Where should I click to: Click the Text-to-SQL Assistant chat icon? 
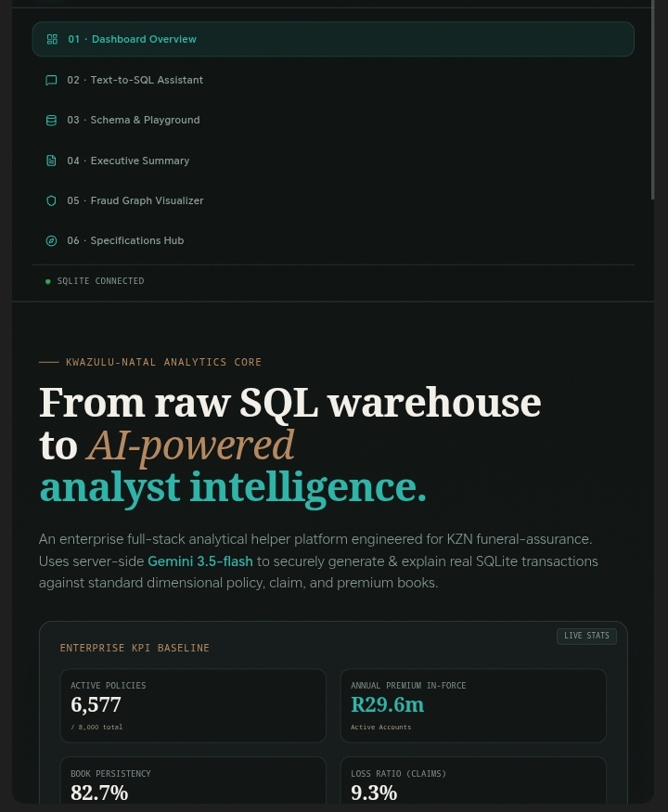pyautogui.click(x=51, y=80)
